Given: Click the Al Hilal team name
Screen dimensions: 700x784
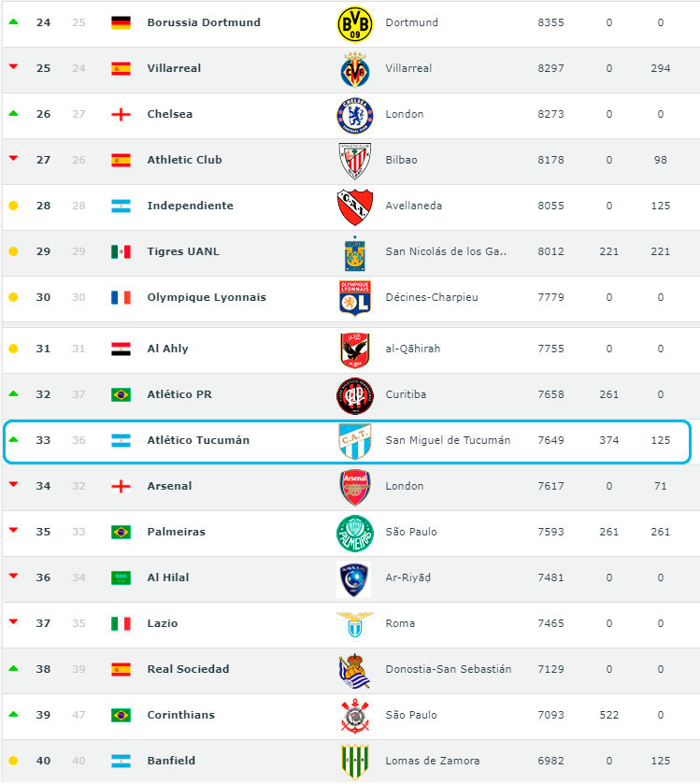Looking at the screenshot, I should pyautogui.click(x=168, y=577).
